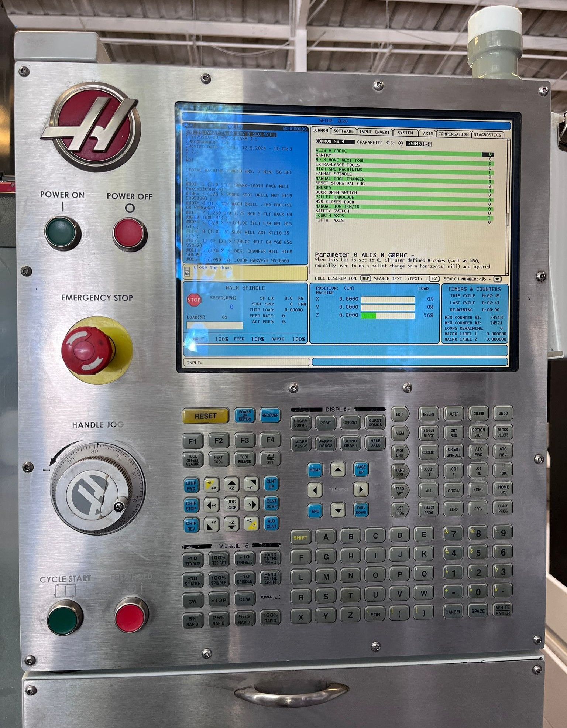
Task: Tap the cursor up arrow key
Action: coord(338,470)
